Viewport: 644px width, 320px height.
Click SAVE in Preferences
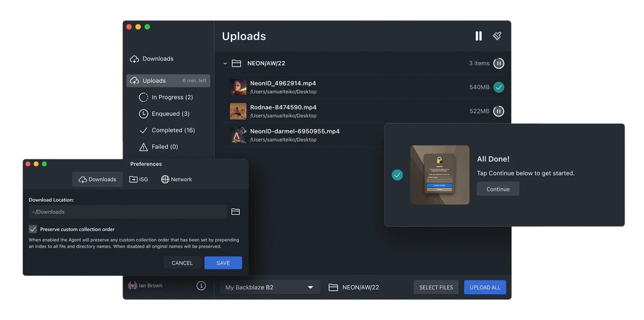pyautogui.click(x=223, y=263)
